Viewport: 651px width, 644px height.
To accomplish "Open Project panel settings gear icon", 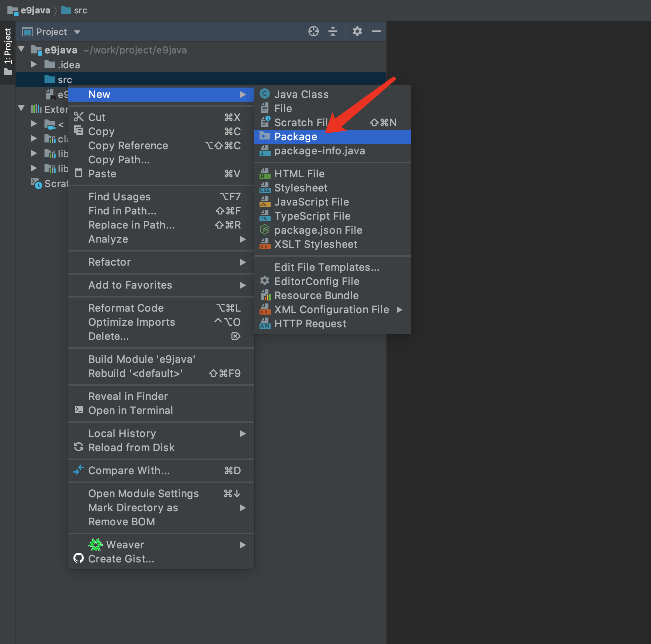I will tap(357, 32).
